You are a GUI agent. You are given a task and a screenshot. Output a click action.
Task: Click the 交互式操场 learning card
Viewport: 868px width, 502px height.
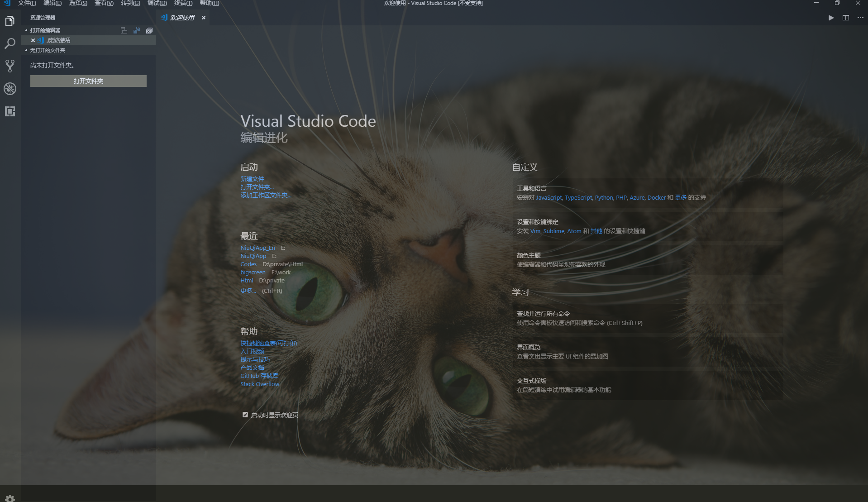tap(648, 385)
